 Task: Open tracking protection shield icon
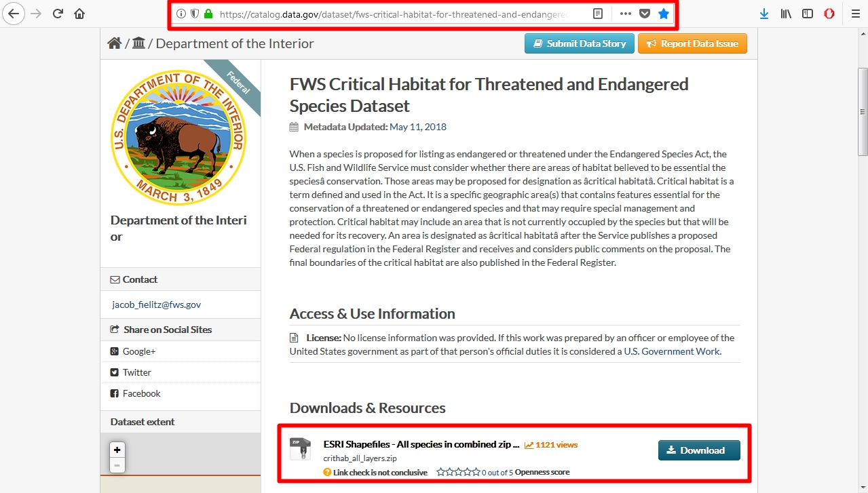point(195,14)
